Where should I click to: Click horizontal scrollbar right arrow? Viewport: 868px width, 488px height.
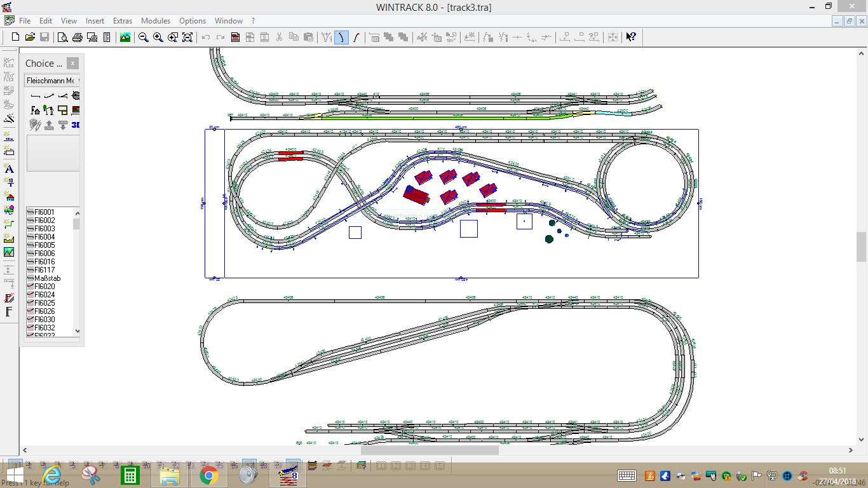(x=851, y=450)
